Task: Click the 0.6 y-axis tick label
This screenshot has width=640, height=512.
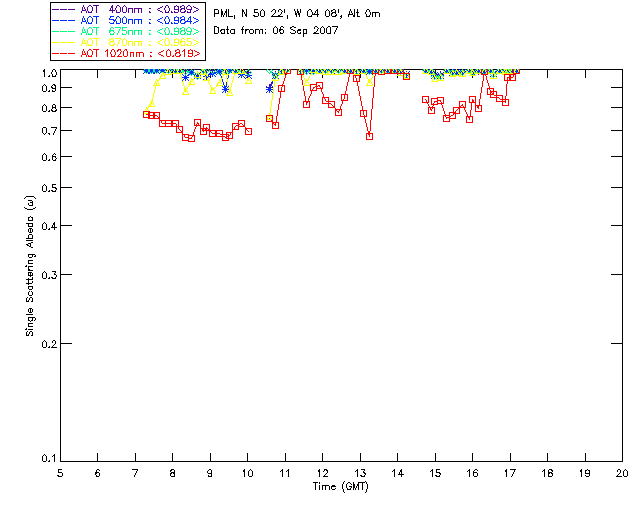Action: 49,157
